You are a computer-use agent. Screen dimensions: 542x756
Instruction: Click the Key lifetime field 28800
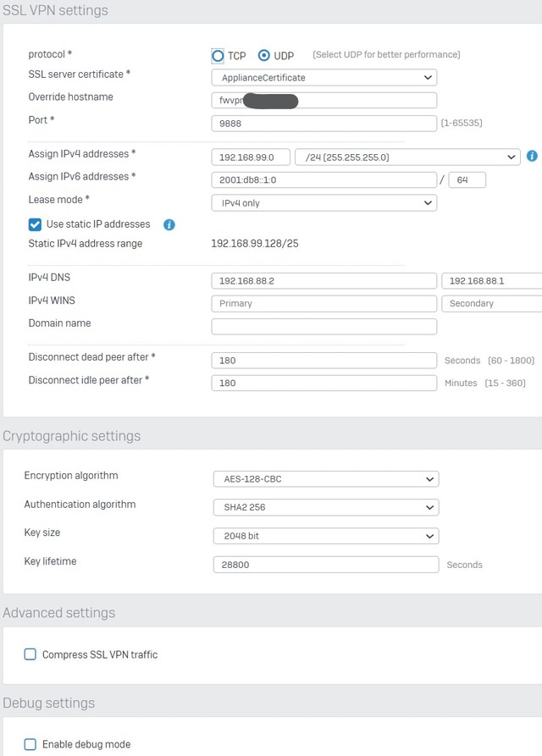click(326, 565)
